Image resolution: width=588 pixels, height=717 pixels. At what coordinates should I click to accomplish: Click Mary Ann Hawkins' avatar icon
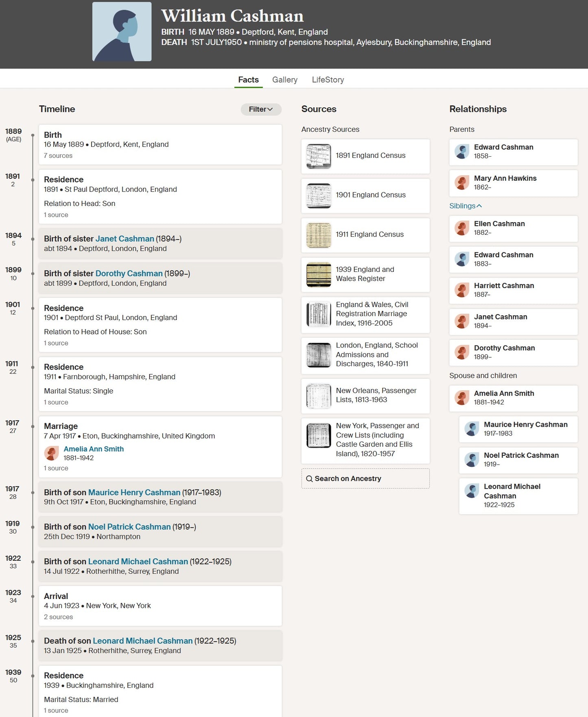pos(462,183)
